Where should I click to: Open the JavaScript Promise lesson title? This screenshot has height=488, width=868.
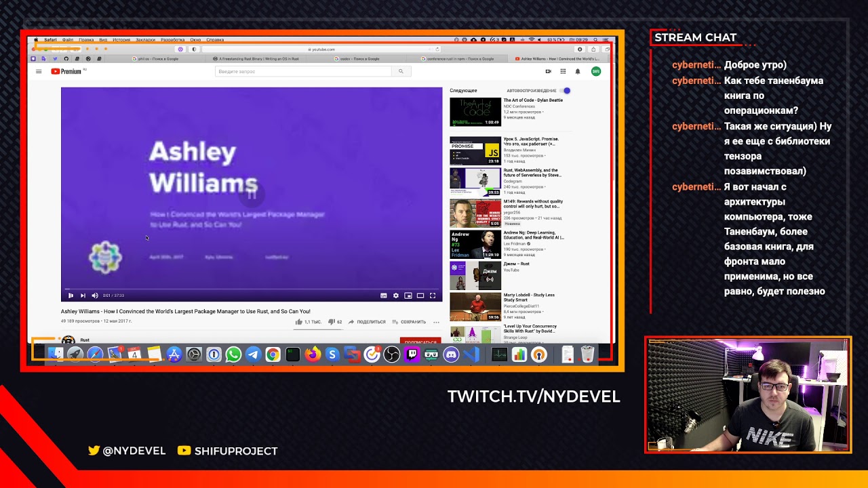531,141
